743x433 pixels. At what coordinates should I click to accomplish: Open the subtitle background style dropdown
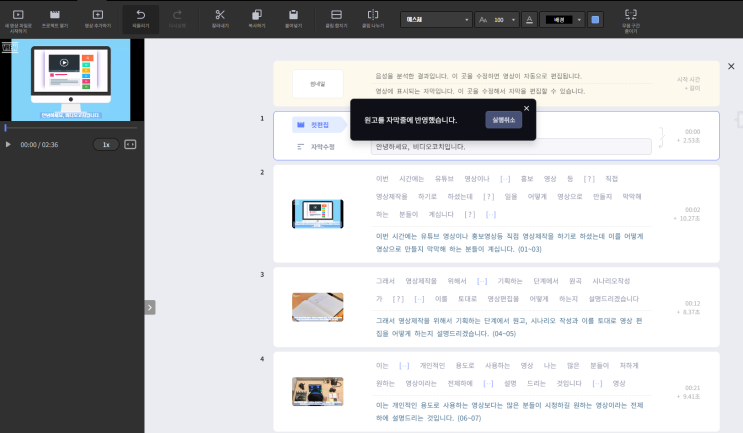click(562, 20)
